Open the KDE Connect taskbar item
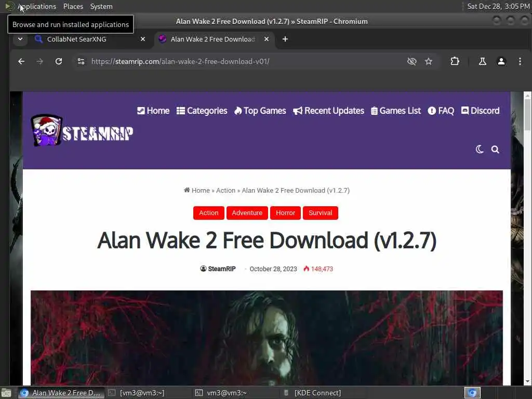The width and height of the screenshot is (532, 399). tap(312, 393)
